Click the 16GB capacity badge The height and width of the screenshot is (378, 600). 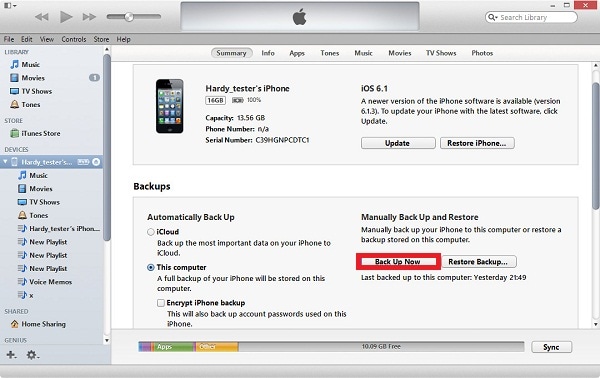(x=215, y=100)
